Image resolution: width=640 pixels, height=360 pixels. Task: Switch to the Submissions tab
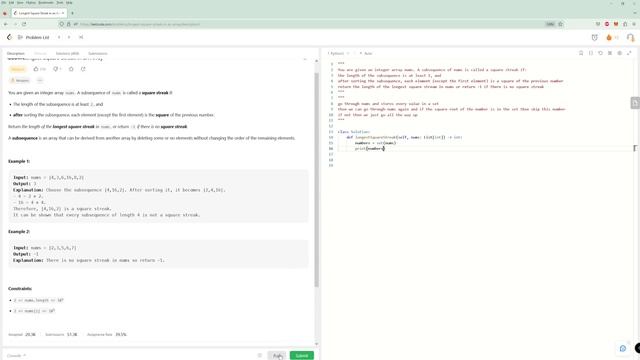point(98,53)
